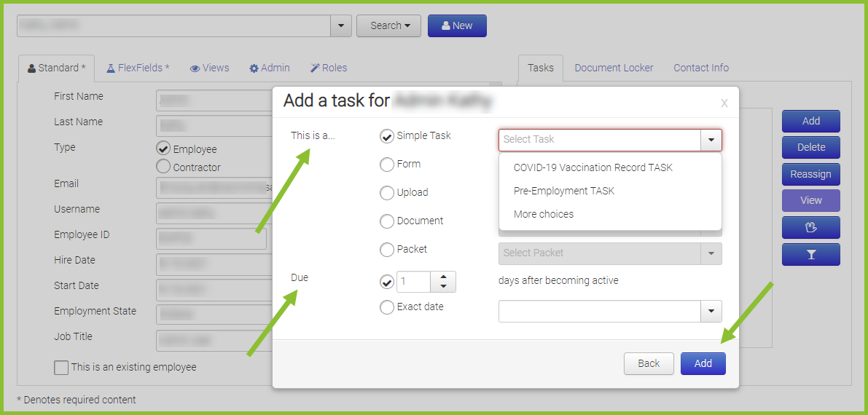Switch to the FlexFields tab
This screenshot has height=415, width=868.
tap(138, 68)
